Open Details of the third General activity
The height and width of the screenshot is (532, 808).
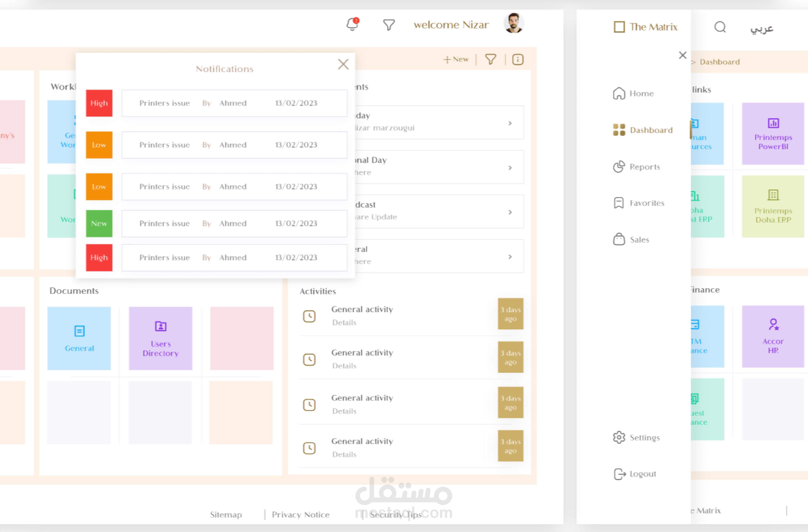(x=344, y=411)
